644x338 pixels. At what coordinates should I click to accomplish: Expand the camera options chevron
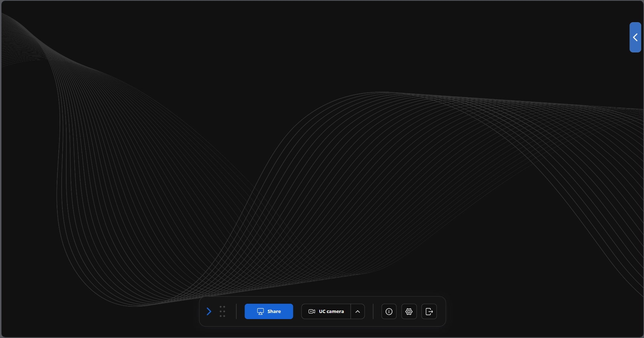[358, 311]
